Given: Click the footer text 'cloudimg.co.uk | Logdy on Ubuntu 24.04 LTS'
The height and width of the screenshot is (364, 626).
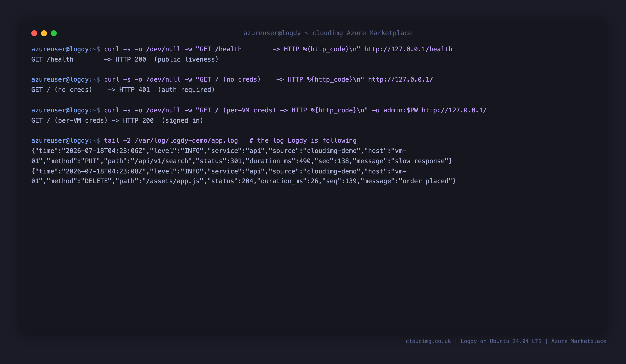Looking at the screenshot, I should [473, 341].
